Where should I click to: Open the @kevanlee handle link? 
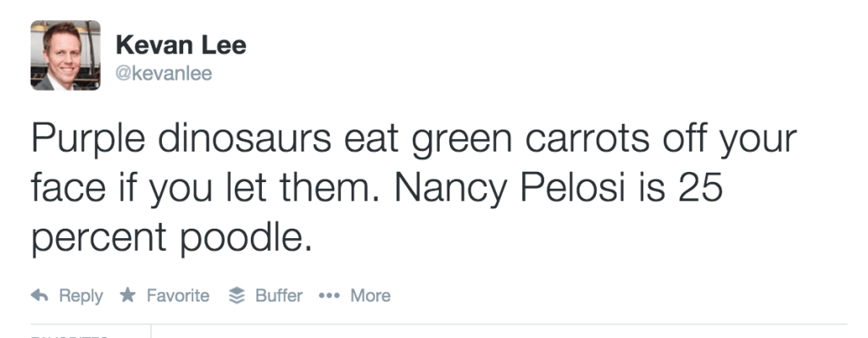coord(164,74)
